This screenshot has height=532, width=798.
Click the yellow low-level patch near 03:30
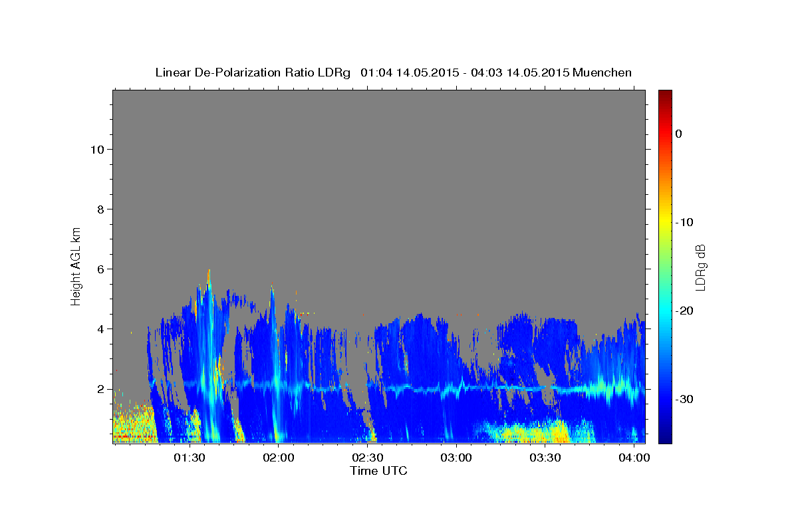pyautogui.click(x=532, y=434)
